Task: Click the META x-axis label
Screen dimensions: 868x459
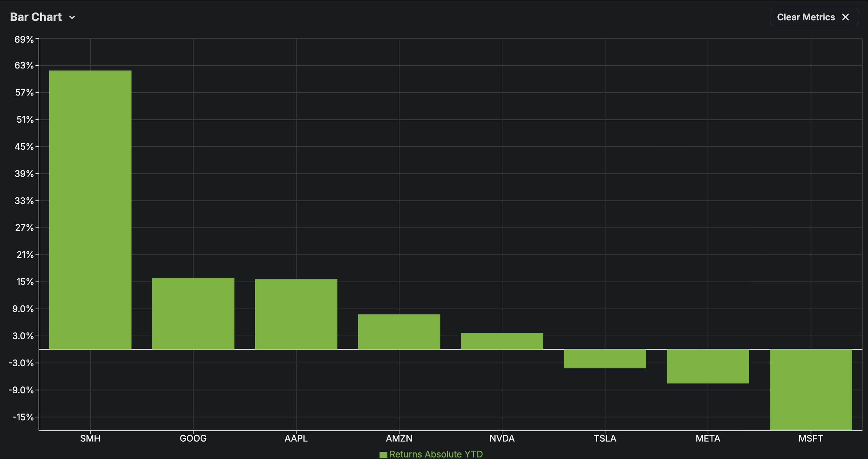Action: point(708,438)
